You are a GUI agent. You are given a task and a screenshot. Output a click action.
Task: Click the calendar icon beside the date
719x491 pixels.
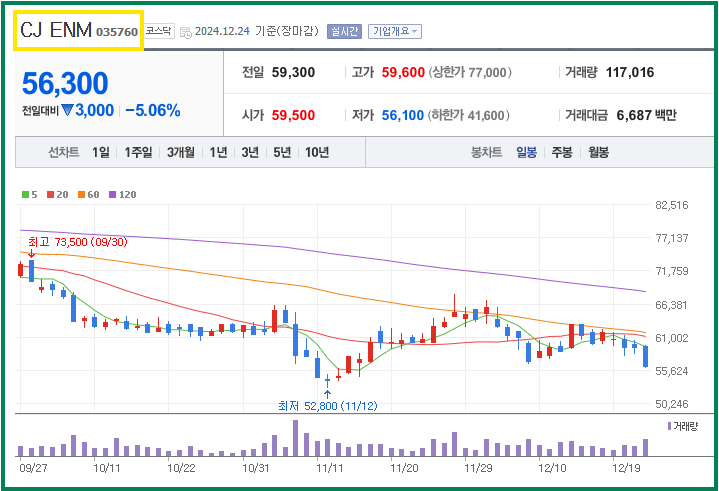(186, 32)
